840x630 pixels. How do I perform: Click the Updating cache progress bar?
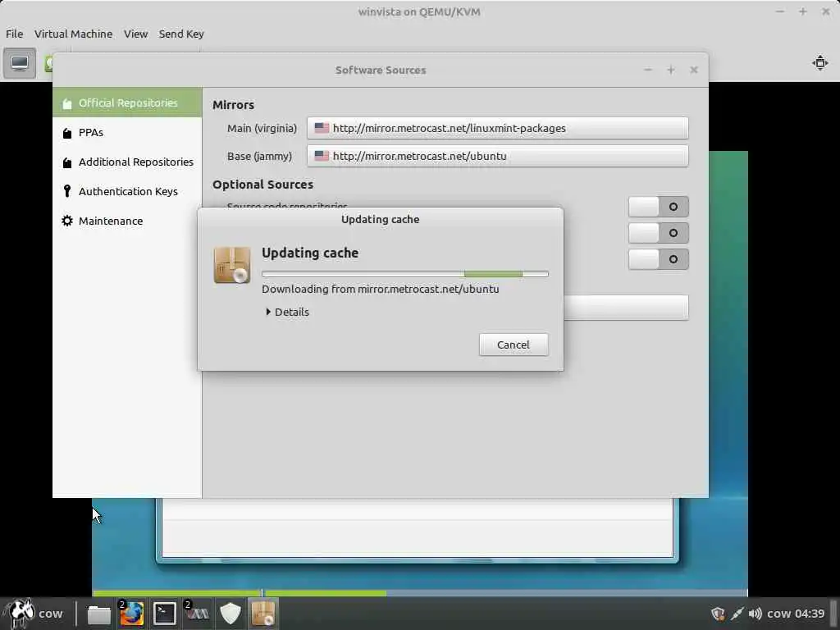(405, 274)
